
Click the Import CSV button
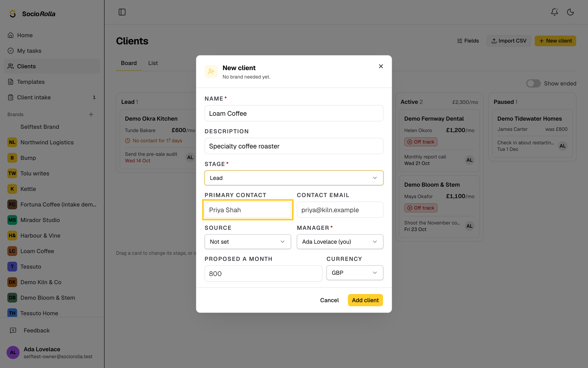pos(509,41)
